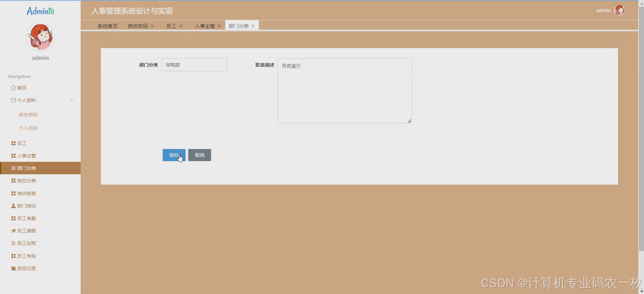Collapse the 个人资料 submenu chevron
644x294 pixels.
pyautogui.click(x=72, y=100)
